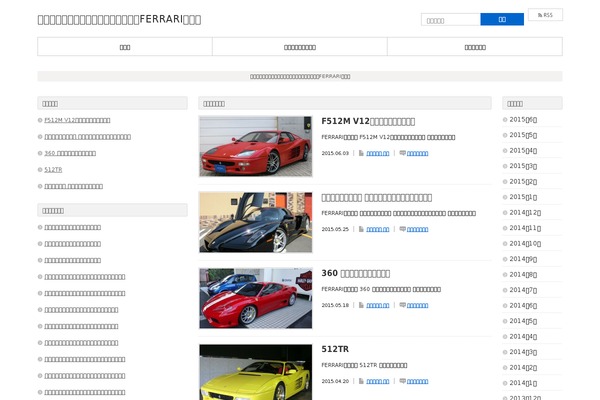Click the category file icon for the 2015.05.18 post
The image size is (600, 400).
tap(361, 305)
